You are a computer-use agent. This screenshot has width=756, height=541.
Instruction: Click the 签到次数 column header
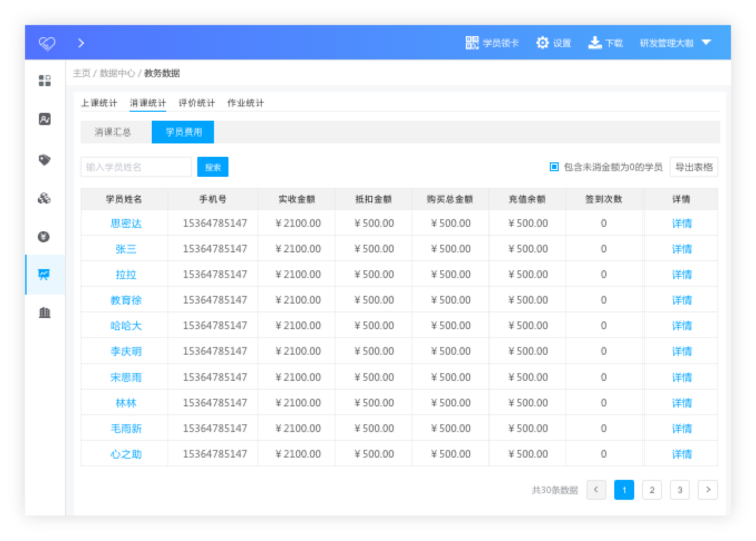coord(604,199)
